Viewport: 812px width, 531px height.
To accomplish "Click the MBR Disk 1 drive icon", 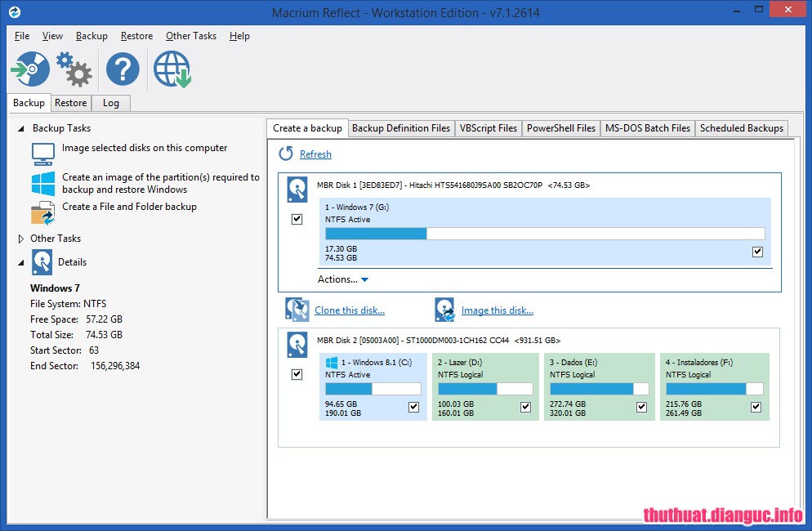I will (x=297, y=190).
